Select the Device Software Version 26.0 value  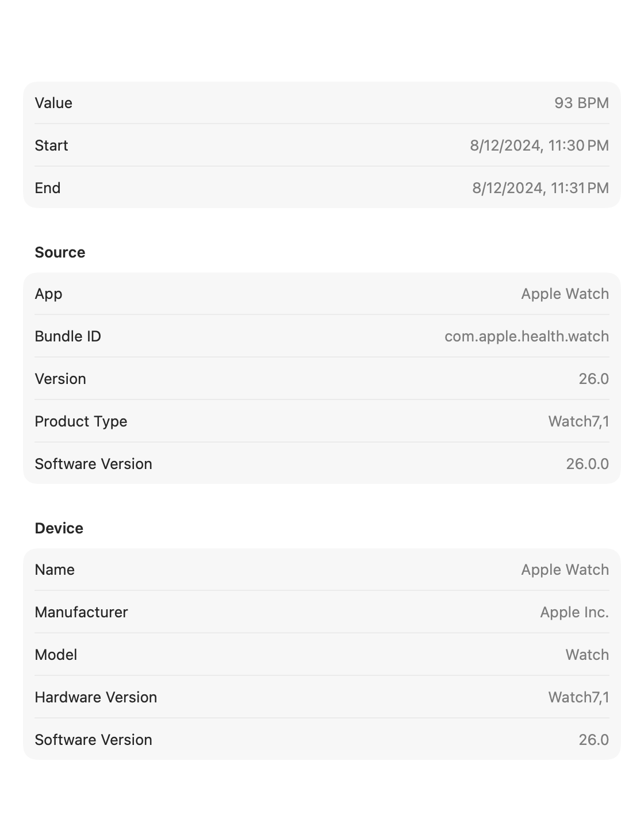click(x=593, y=740)
